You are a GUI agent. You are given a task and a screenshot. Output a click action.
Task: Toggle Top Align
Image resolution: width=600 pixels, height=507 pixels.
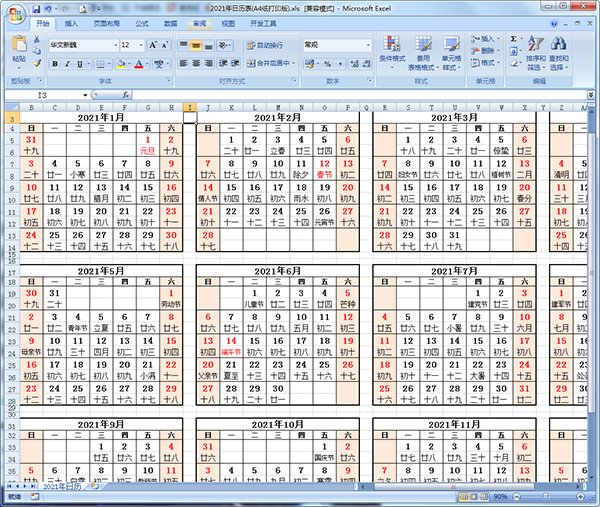[x=184, y=45]
